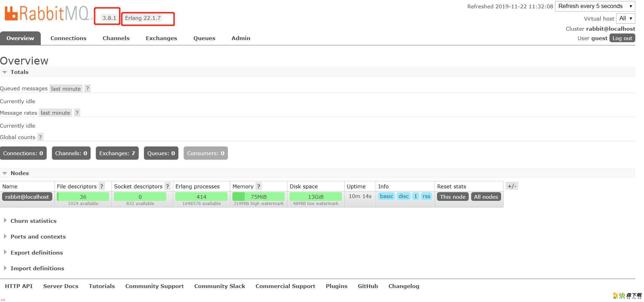Open the Changelog footer link
The image size is (644, 302).
404,286
